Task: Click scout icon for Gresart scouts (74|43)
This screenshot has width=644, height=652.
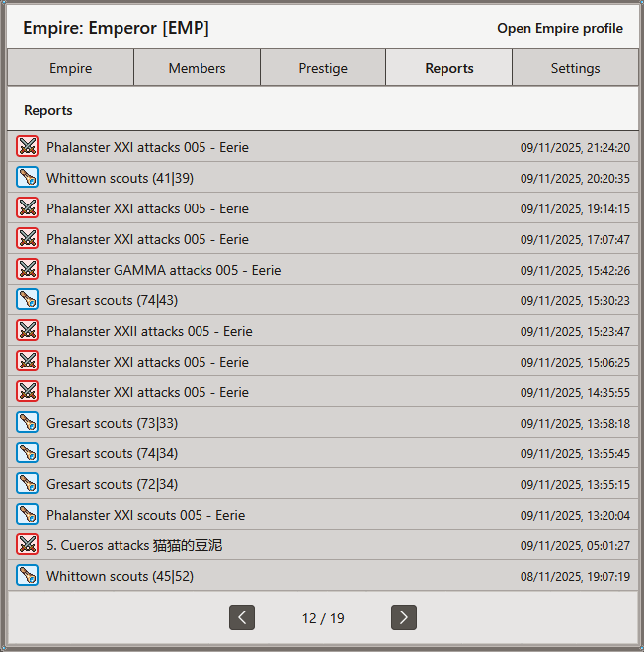Action: (x=28, y=299)
